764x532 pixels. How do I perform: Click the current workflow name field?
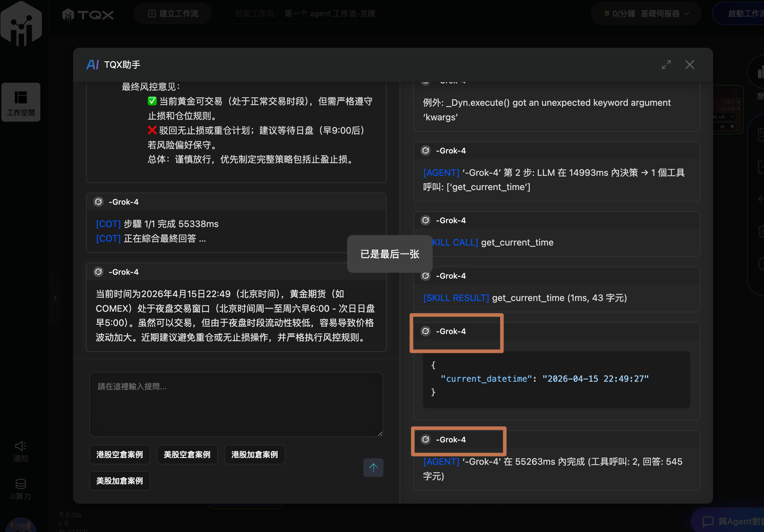coord(322,14)
